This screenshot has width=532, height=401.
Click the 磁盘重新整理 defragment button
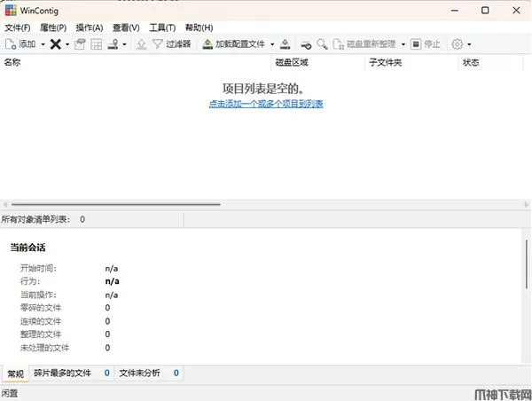click(364, 44)
